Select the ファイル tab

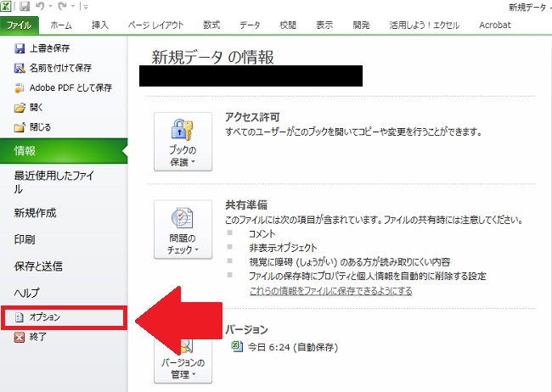(x=19, y=25)
